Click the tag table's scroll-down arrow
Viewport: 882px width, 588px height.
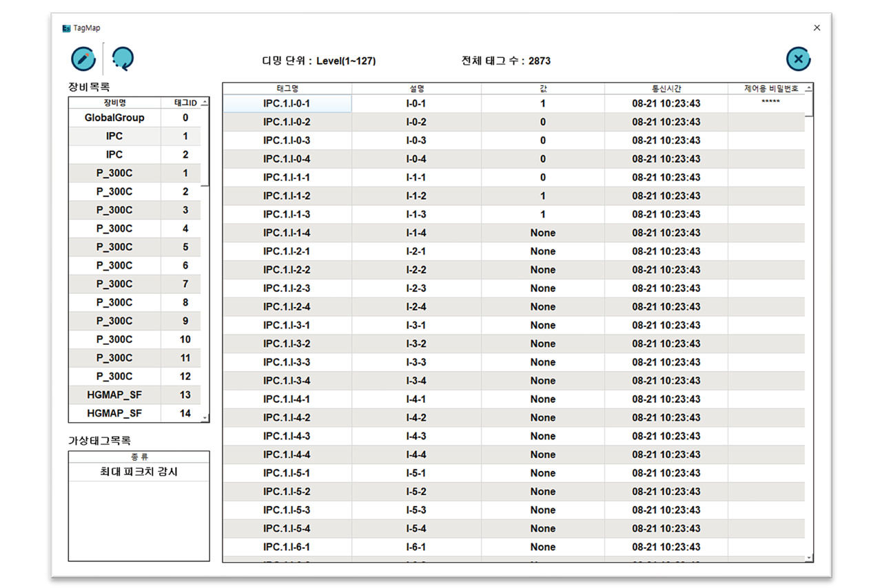[809, 558]
